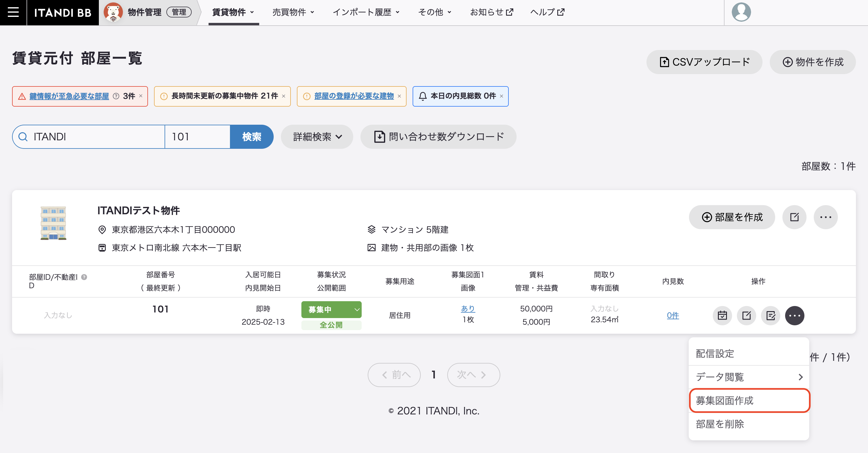Screen dimensions: 868x453
Task: Select 募集図面作成 from context menu
Action: tap(749, 401)
